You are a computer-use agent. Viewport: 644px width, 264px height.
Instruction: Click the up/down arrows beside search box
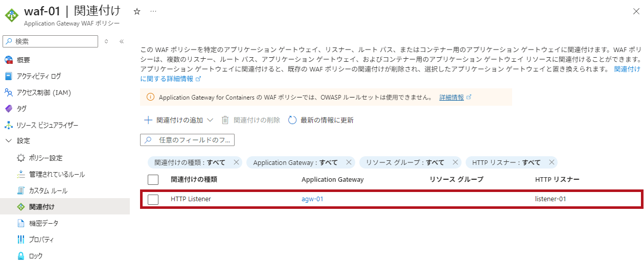[x=106, y=41]
